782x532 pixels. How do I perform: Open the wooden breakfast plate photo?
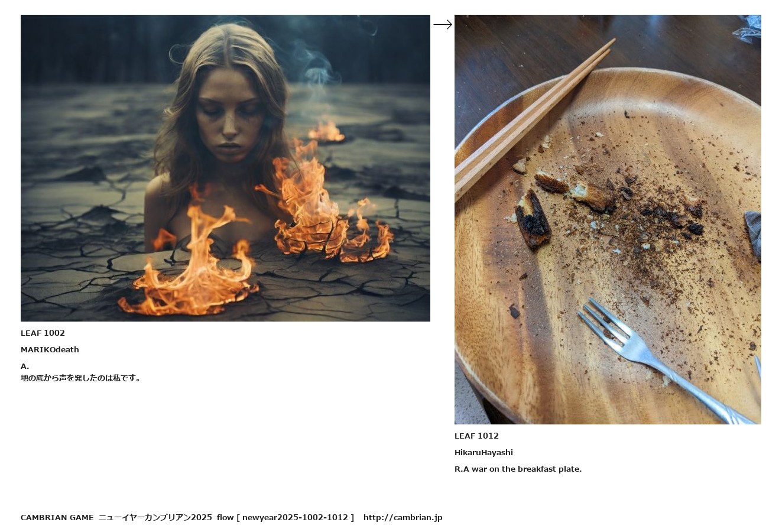coord(608,219)
